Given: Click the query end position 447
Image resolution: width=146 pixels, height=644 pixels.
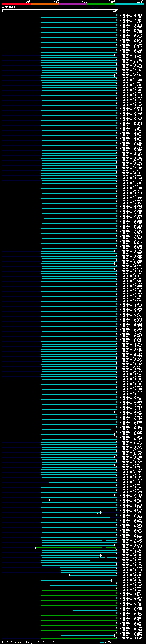Looking at the screenshot, I should pos(115,11).
